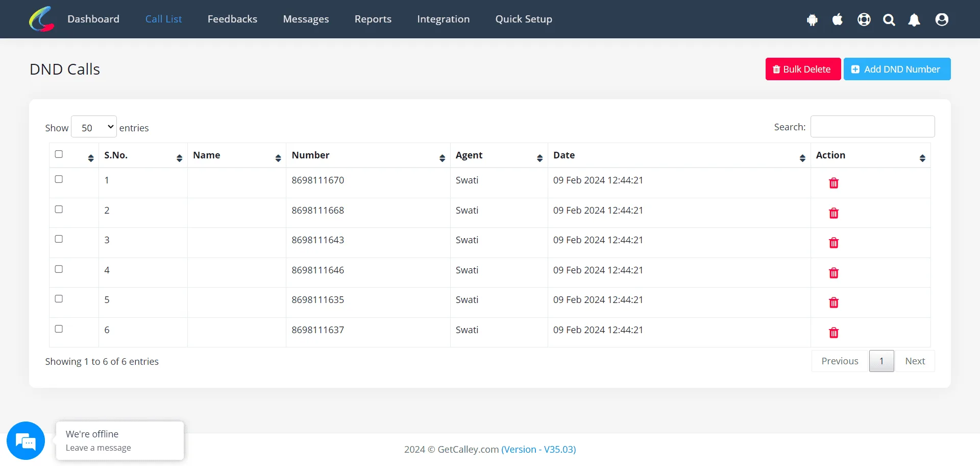980x466 pixels.
Task: Delete row with number 8698111643
Action: point(834,243)
